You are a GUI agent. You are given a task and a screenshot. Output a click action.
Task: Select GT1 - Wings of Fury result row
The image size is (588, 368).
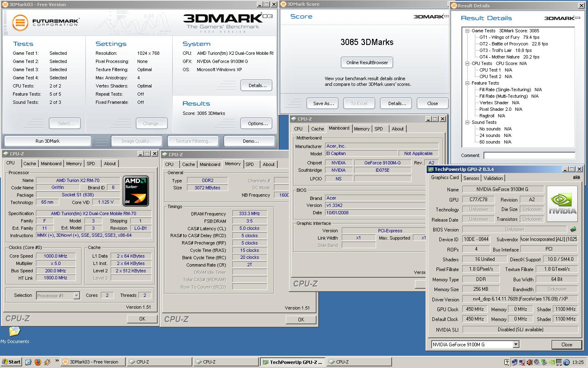point(509,37)
